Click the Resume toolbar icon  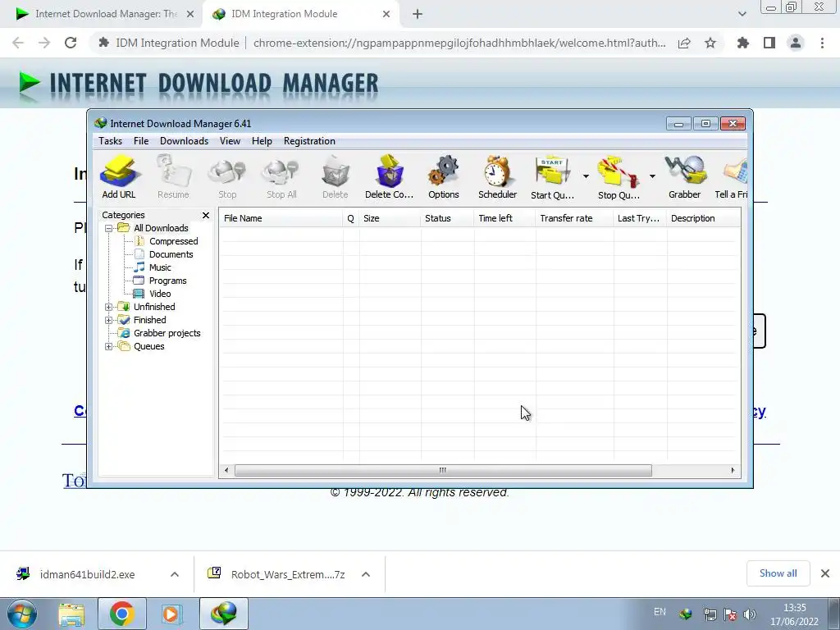pyautogui.click(x=173, y=177)
